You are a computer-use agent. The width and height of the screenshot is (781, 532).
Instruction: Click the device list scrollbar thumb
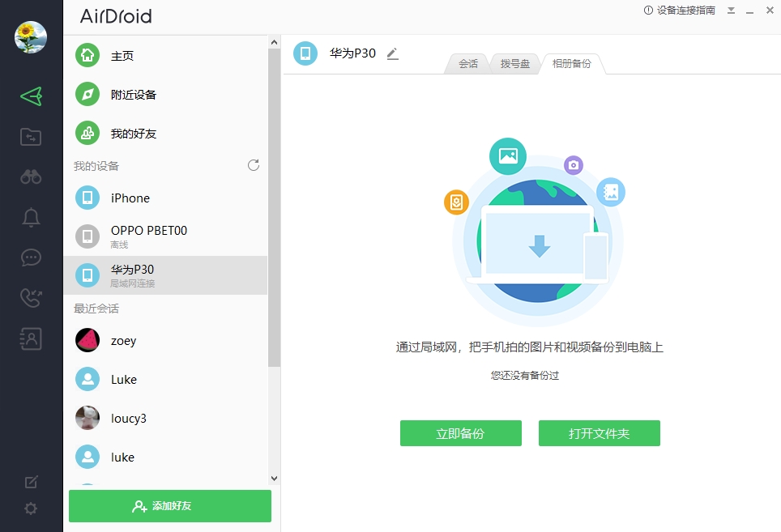coord(274,208)
